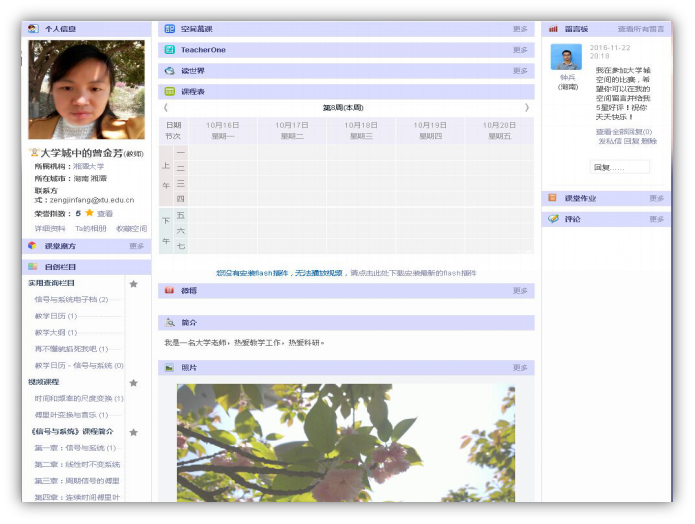Open 更多 in the 照片 header
This screenshot has width=695, height=524.
[x=520, y=368]
